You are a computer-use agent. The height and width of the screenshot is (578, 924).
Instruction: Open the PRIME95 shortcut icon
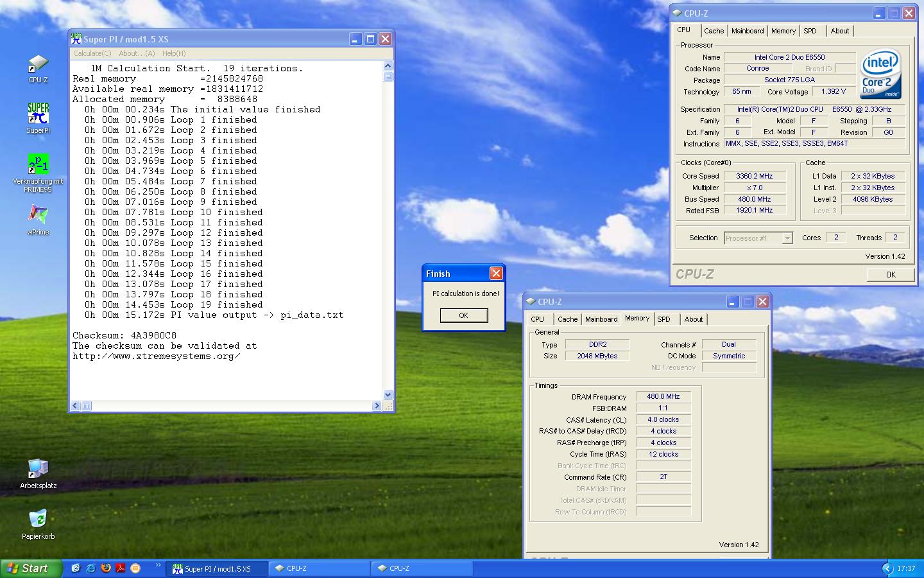click(x=38, y=164)
